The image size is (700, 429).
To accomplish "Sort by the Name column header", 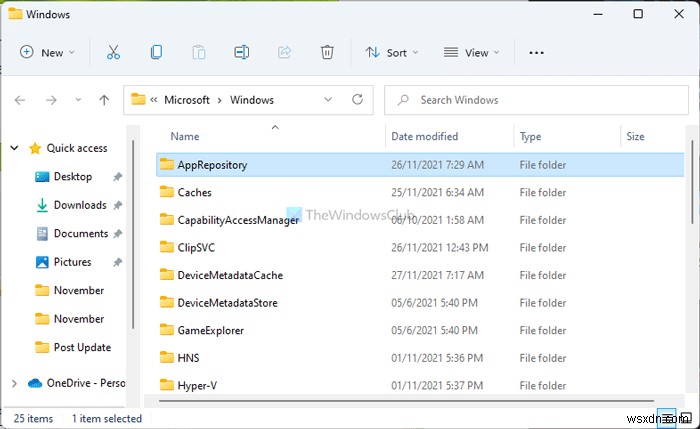I will click(x=185, y=136).
